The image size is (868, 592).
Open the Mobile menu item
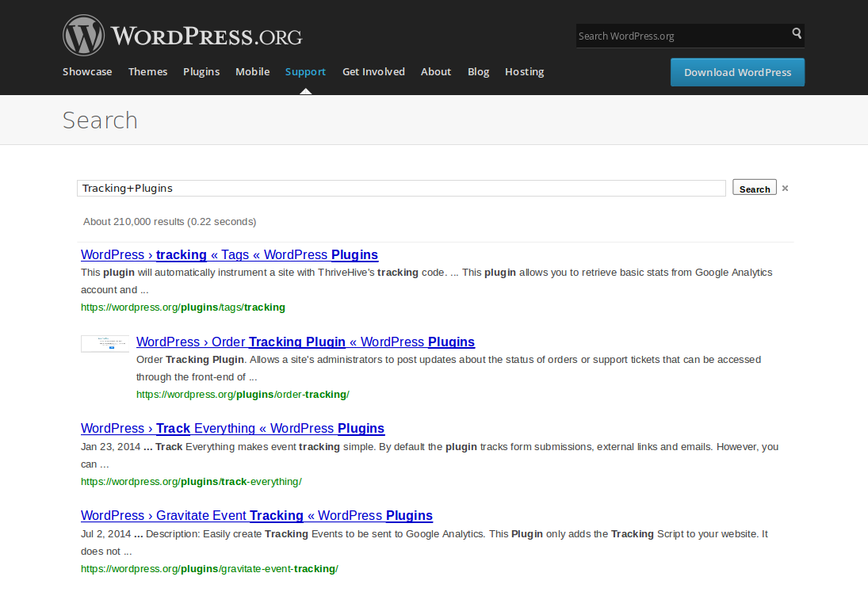coord(252,72)
